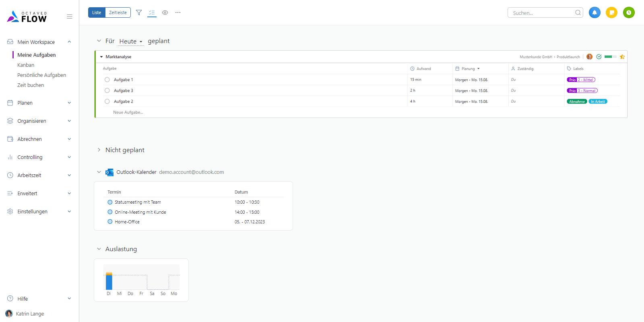Mark Aufgabe 1 as done
The image size is (644, 322).
click(107, 80)
